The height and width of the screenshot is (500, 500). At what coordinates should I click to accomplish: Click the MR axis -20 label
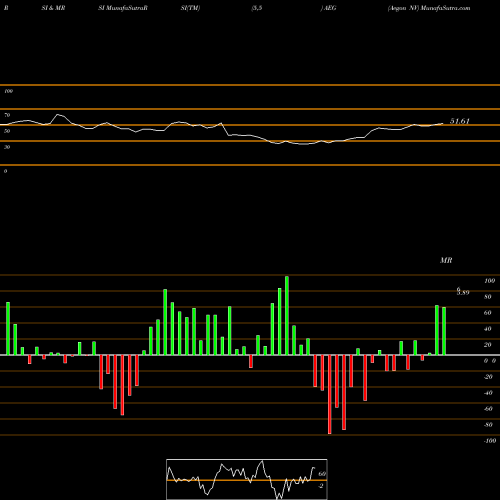(x=488, y=377)
